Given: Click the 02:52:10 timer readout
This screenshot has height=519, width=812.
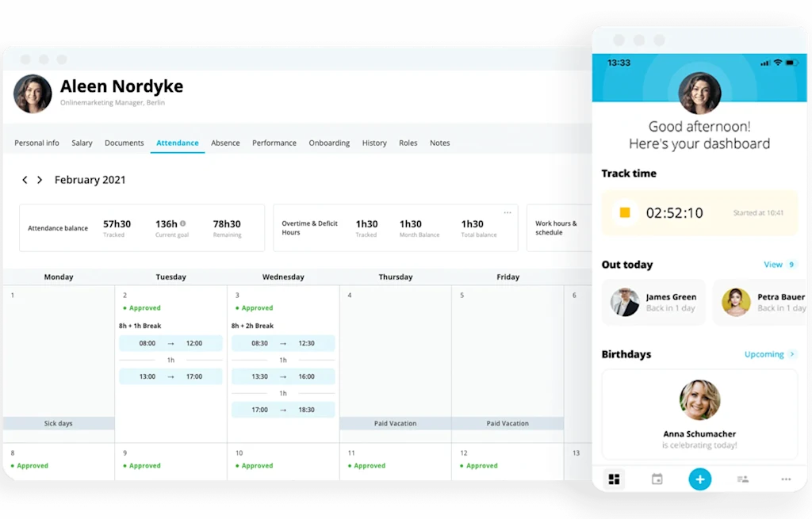Looking at the screenshot, I should [674, 212].
